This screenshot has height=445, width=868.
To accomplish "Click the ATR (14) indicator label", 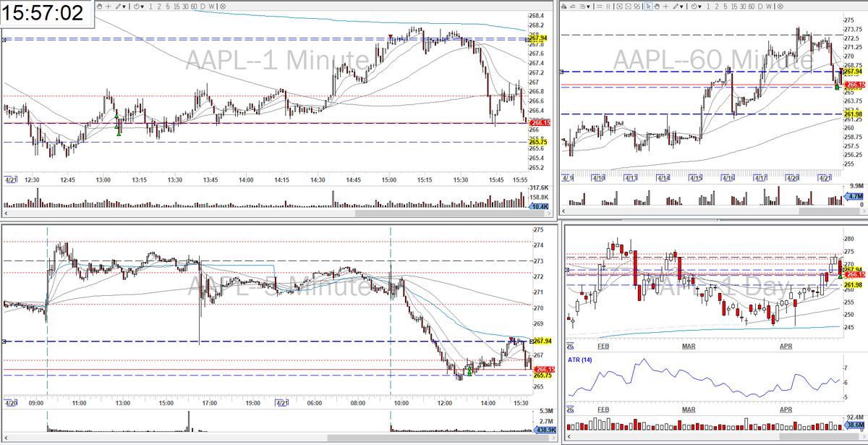I will tap(580, 359).
